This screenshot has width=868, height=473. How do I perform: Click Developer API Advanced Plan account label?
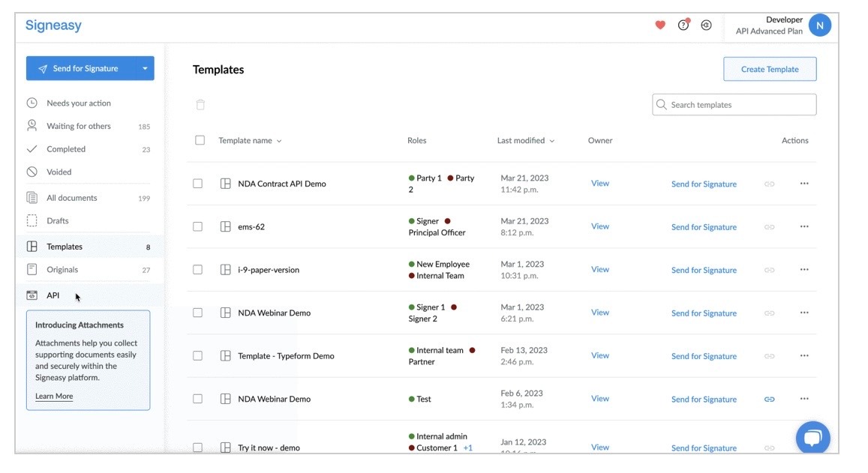(769, 25)
